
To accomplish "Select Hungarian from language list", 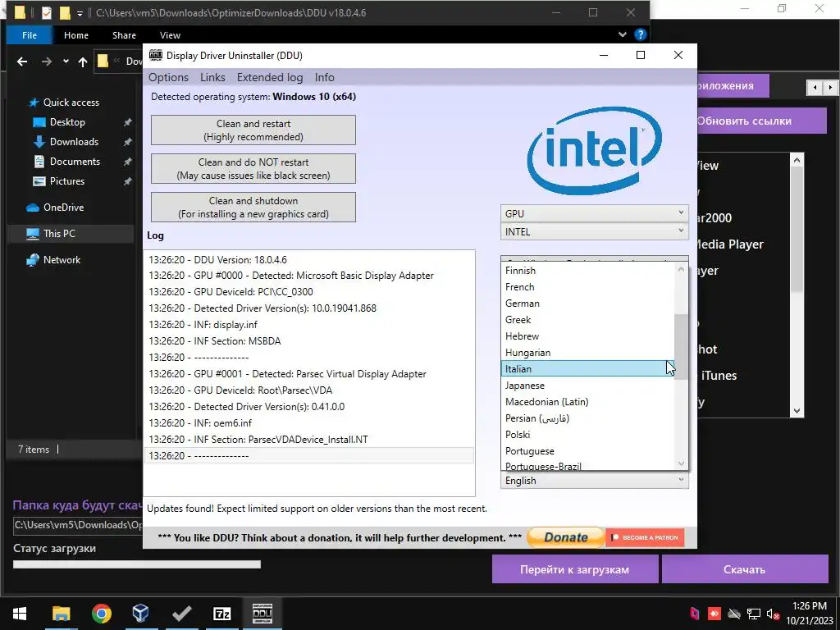I will [587, 353].
